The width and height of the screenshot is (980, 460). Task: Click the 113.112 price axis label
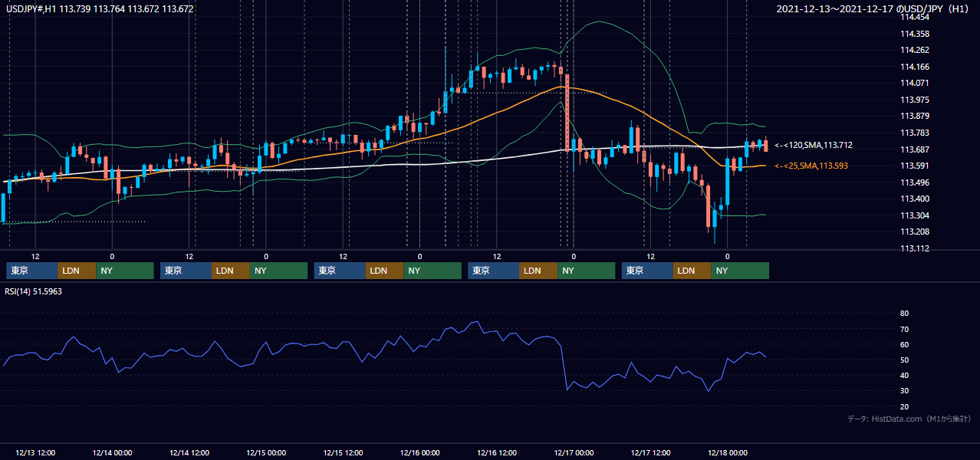[914, 248]
